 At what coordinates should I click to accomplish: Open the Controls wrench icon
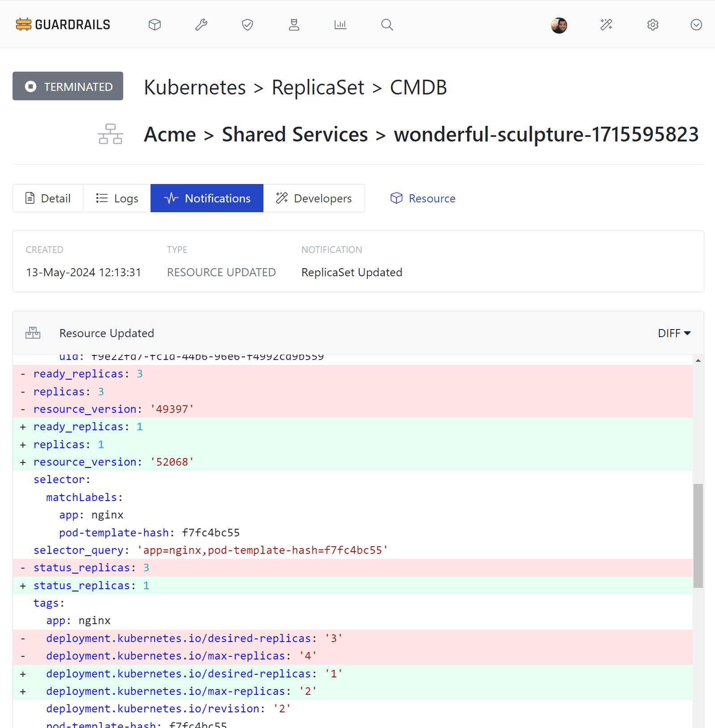pos(201,25)
